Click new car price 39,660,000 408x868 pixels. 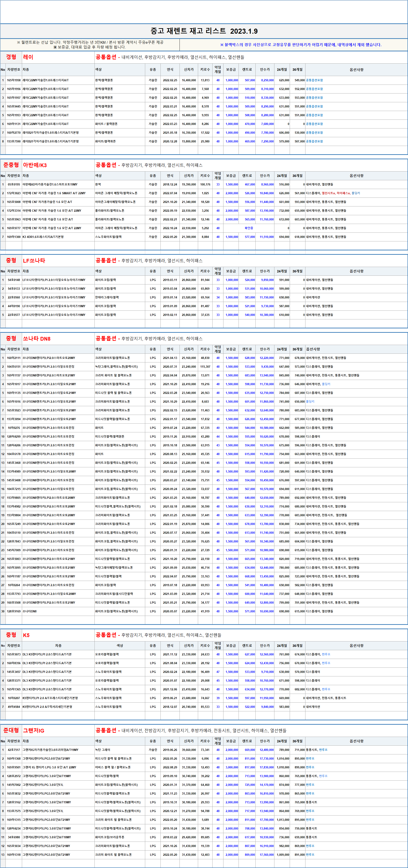(189, 750)
